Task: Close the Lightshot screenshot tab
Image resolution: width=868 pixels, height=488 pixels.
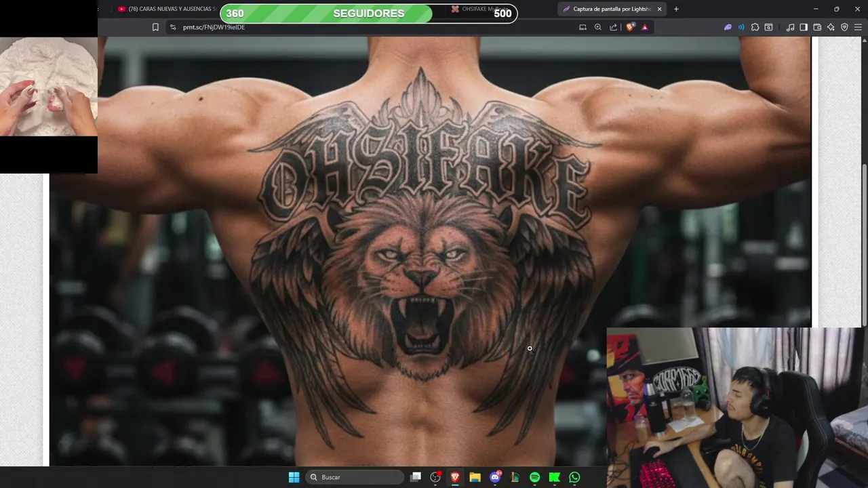Action: pos(659,9)
